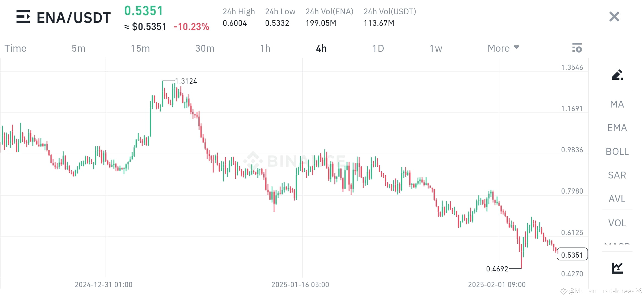Close the chart view
The width and height of the screenshot is (644, 297).
tap(614, 17)
